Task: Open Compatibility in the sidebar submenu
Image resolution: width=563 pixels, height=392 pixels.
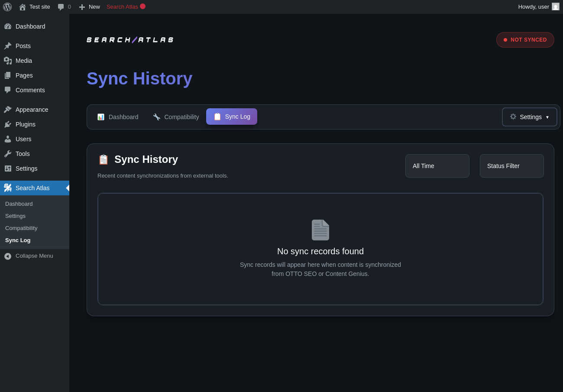Action: [x=21, y=228]
